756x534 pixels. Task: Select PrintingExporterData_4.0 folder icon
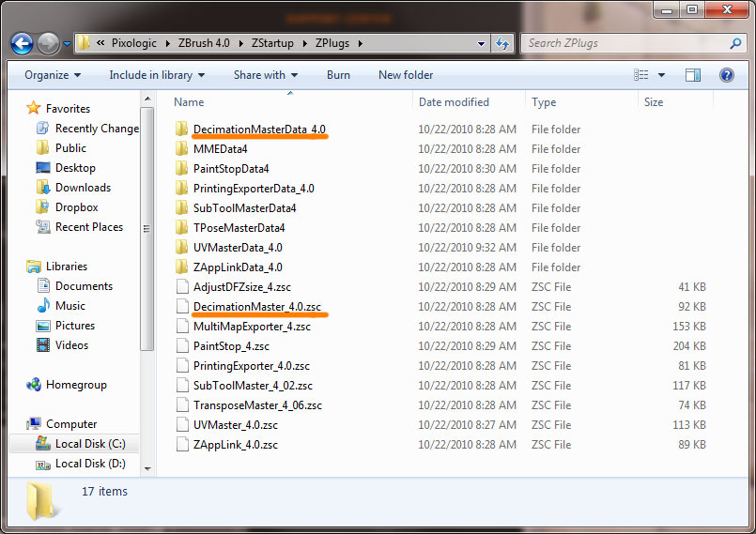pyautogui.click(x=182, y=188)
